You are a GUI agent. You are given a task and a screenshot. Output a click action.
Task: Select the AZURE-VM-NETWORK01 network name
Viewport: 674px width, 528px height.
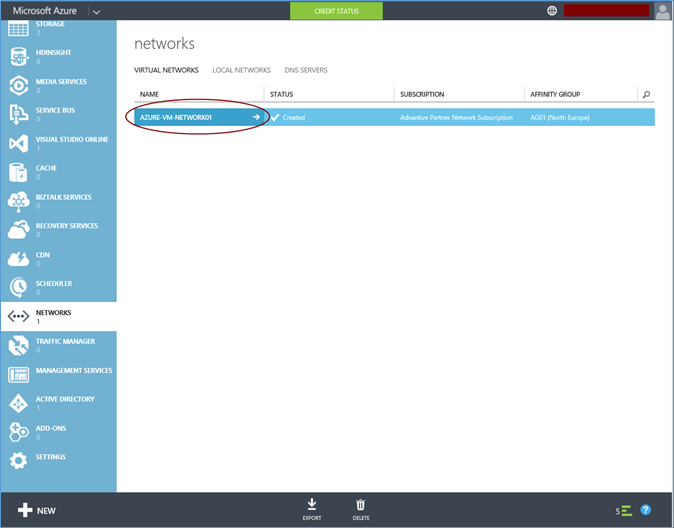[x=176, y=117]
